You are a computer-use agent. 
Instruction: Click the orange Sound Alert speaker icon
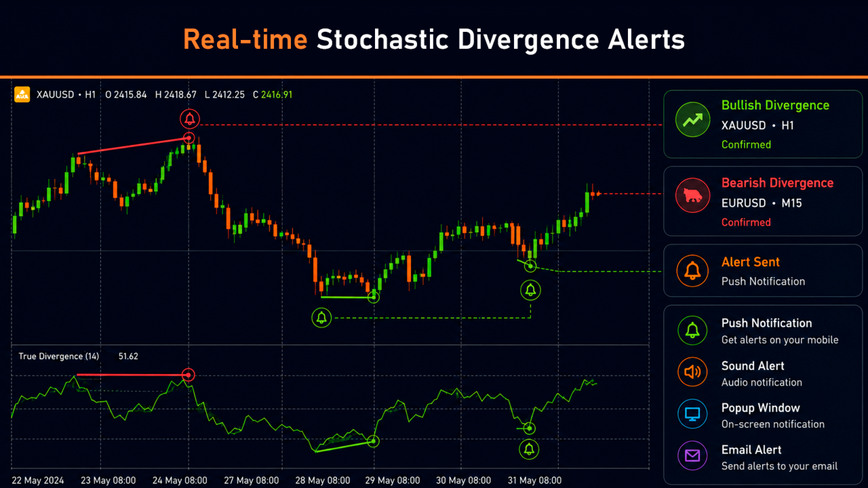pos(692,372)
